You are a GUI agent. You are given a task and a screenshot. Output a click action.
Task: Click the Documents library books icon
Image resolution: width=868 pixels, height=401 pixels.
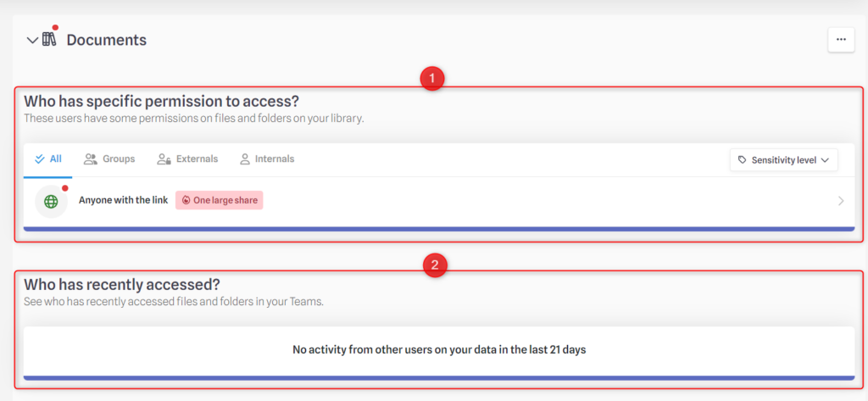49,39
